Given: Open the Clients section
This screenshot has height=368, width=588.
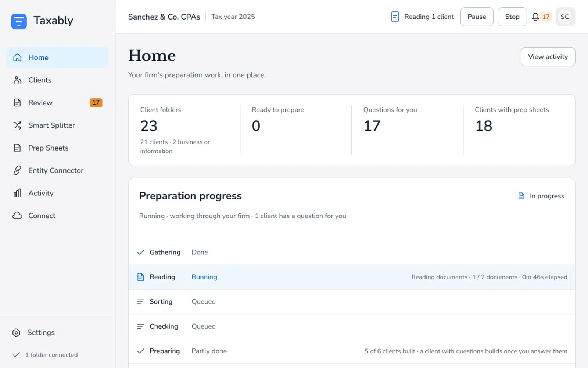Looking at the screenshot, I should pyautogui.click(x=57, y=80).
